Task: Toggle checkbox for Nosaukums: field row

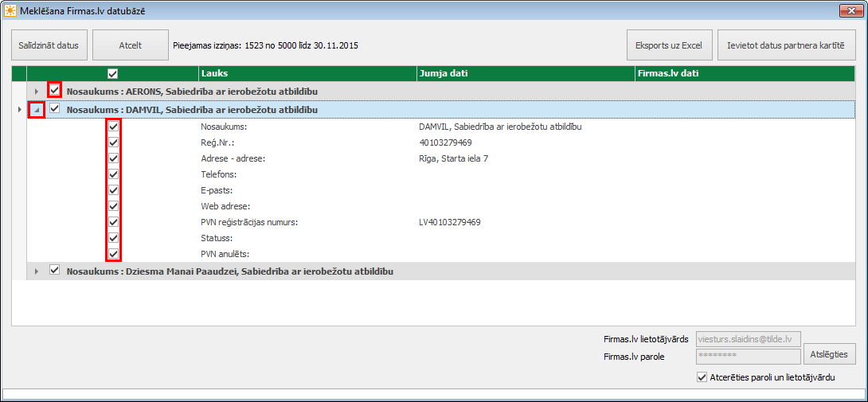Action: click(x=113, y=127)
